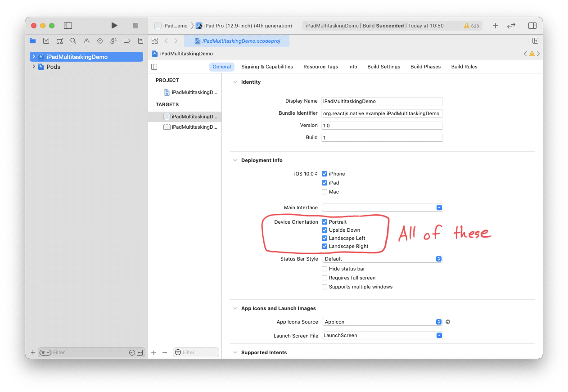Uncheck Landscape Left orientation
Screen dimensions: 568x392
click(x=325, y=238)
